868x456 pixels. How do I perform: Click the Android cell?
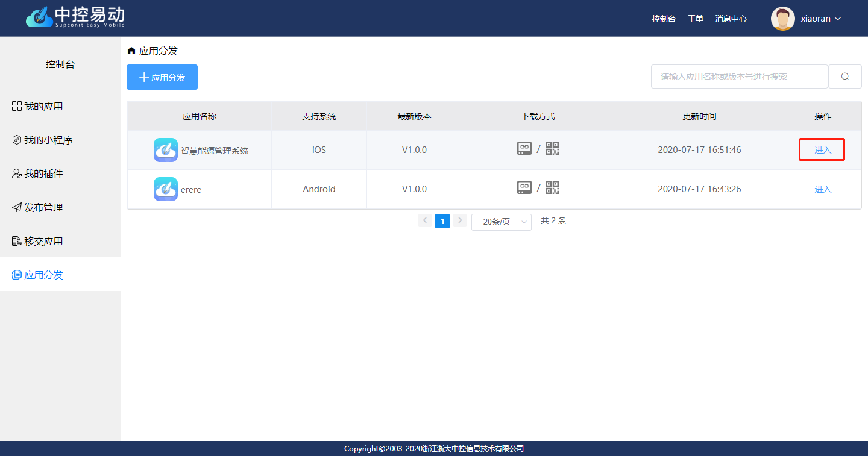click(x=319, y=189)
